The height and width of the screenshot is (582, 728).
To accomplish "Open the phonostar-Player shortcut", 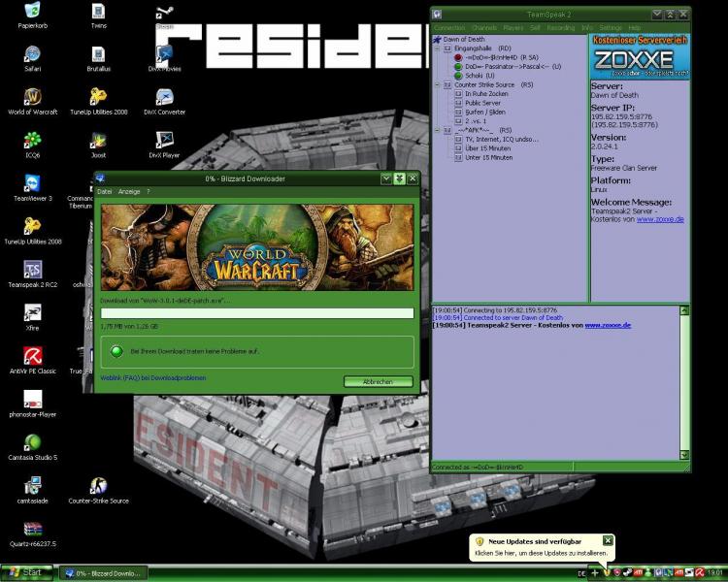I will pos(32,404).
